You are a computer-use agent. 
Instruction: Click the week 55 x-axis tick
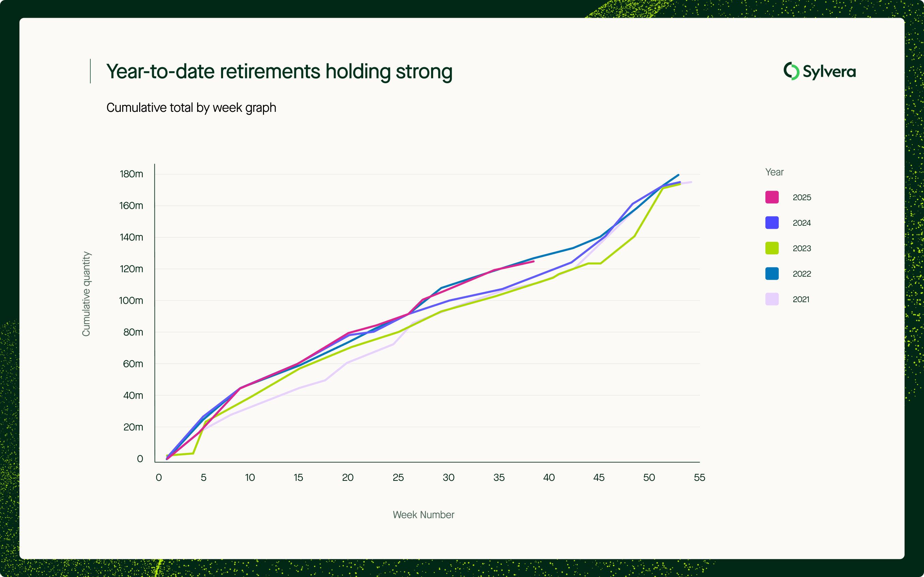click(699, 477)
